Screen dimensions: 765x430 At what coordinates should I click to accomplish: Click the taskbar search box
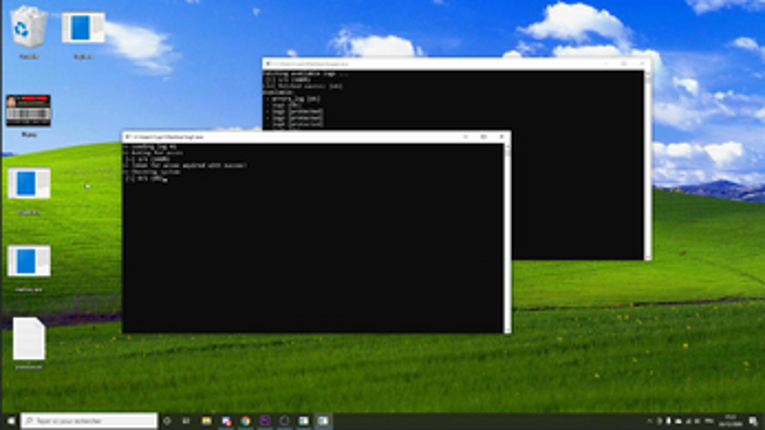(89, 421)
